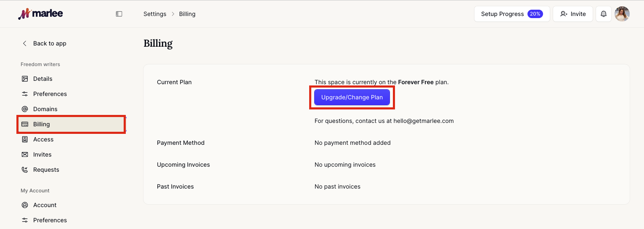Open the notifications bell
Image resolution: width=644 pixels, height=229 pixels.
coord(604,14)
